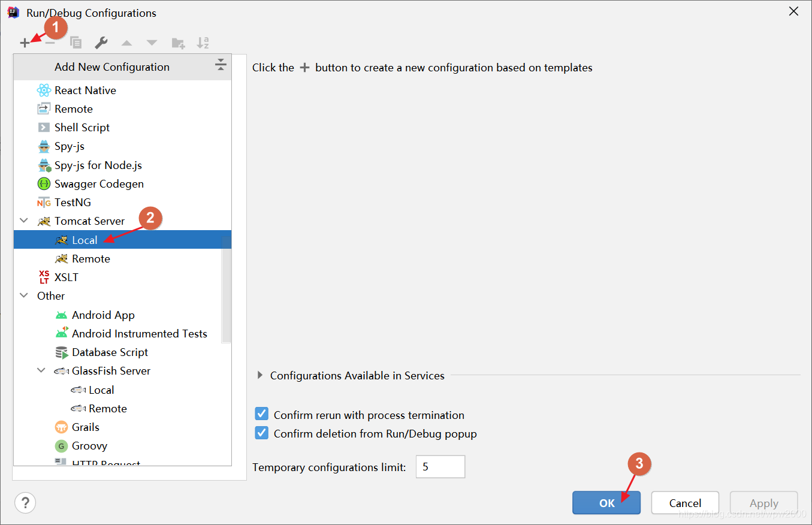The image size is (812, 525).
Task: Choose Grails configuration type
Action: click(x=122, y=427)
